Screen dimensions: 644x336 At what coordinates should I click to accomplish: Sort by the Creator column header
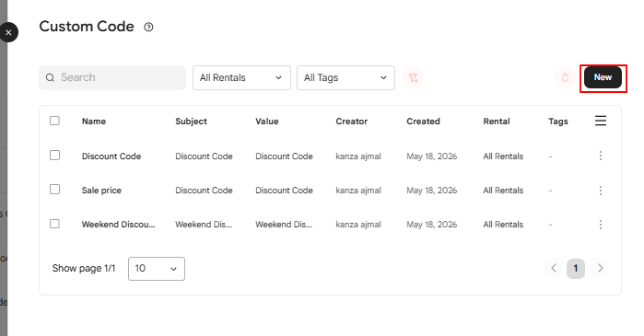(352, 122)
